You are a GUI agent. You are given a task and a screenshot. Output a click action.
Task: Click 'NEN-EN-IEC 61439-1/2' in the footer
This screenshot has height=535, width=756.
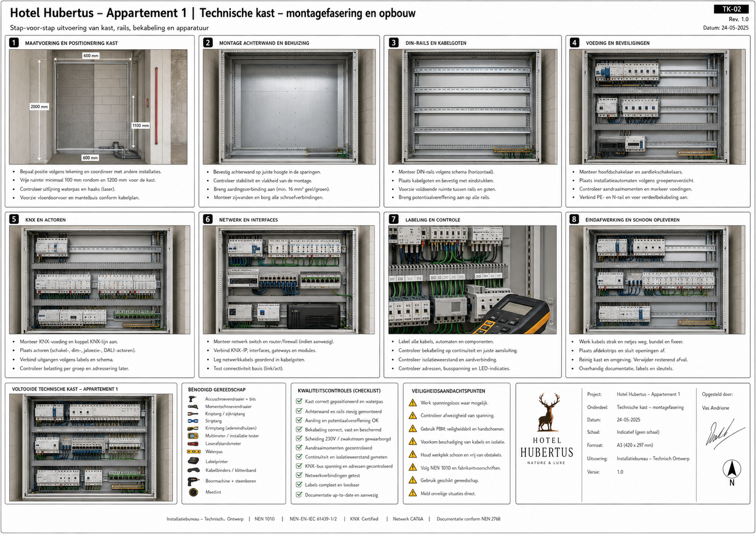[313, 519]
